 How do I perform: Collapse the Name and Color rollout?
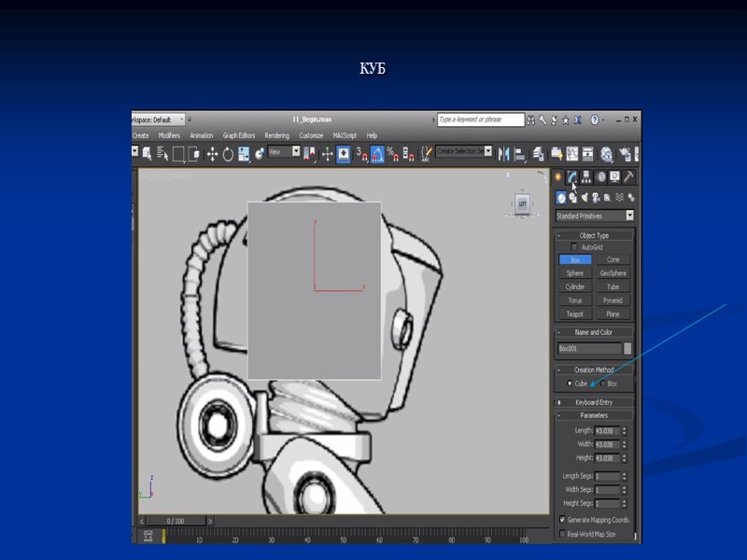[594, 332]
